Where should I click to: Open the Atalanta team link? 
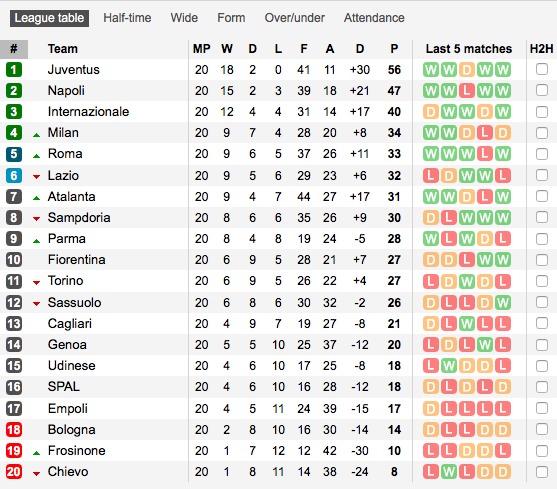tap(71, 196)
